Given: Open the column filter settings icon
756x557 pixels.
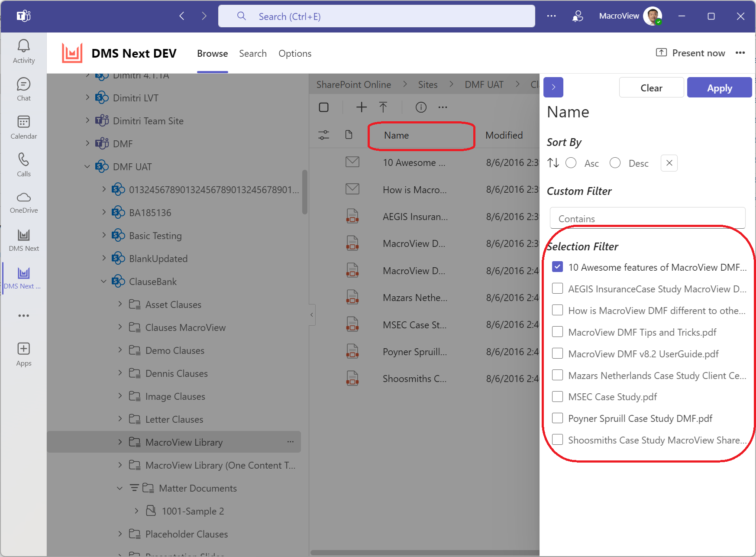Looking at the screenshot, I should pyautogui.click(x=324, y=135).
